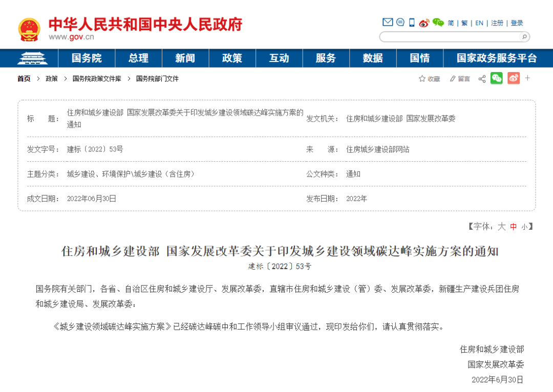Open 国家政务服务平台 menu tab
Screen dimensions: 553x392
coord(497,58)
